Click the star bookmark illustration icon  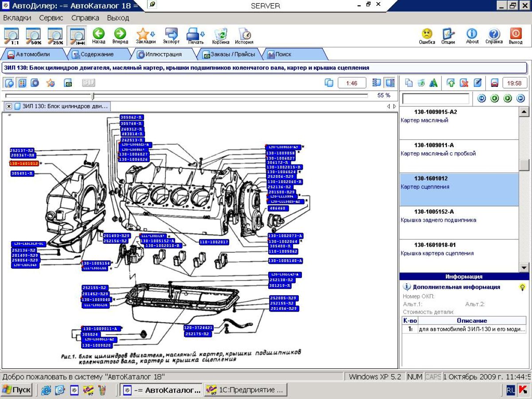click(51, 83)
